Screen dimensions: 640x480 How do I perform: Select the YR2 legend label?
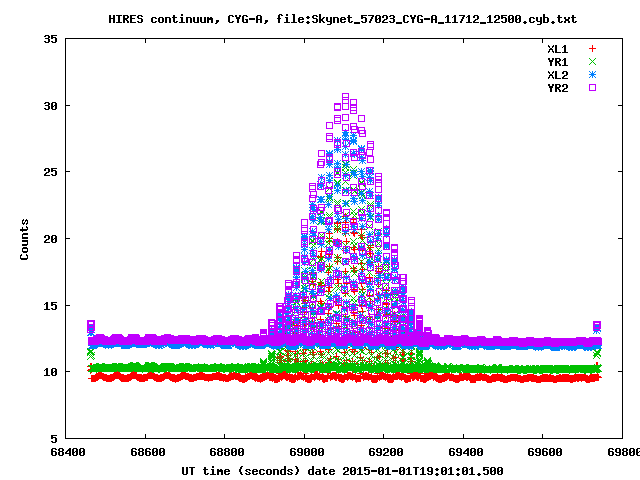coord(558,88)
